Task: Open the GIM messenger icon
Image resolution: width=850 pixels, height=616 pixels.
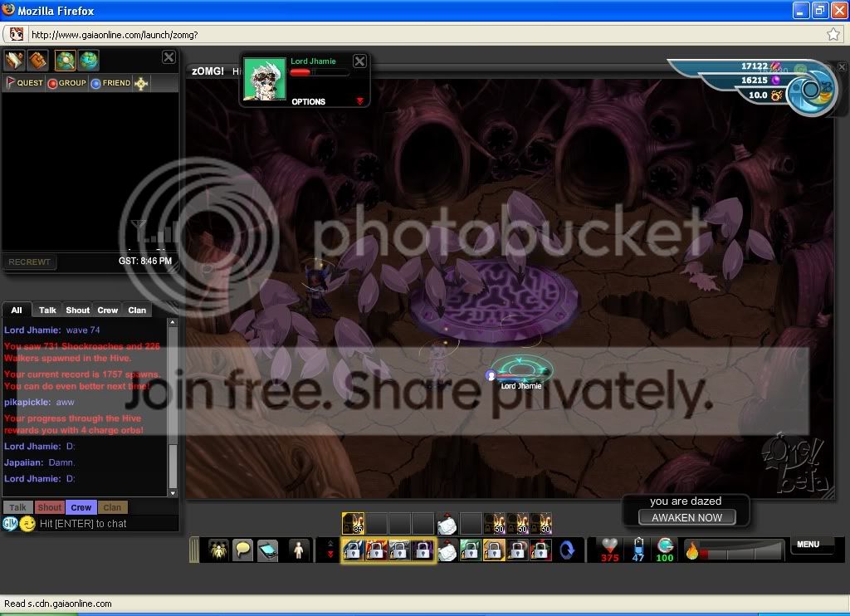Action: coord(10,524)
